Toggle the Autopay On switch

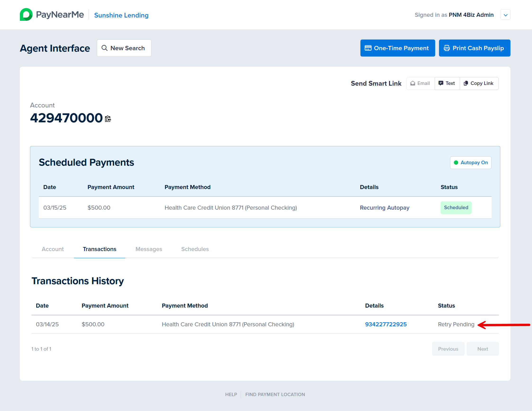(x=470, y=163)
